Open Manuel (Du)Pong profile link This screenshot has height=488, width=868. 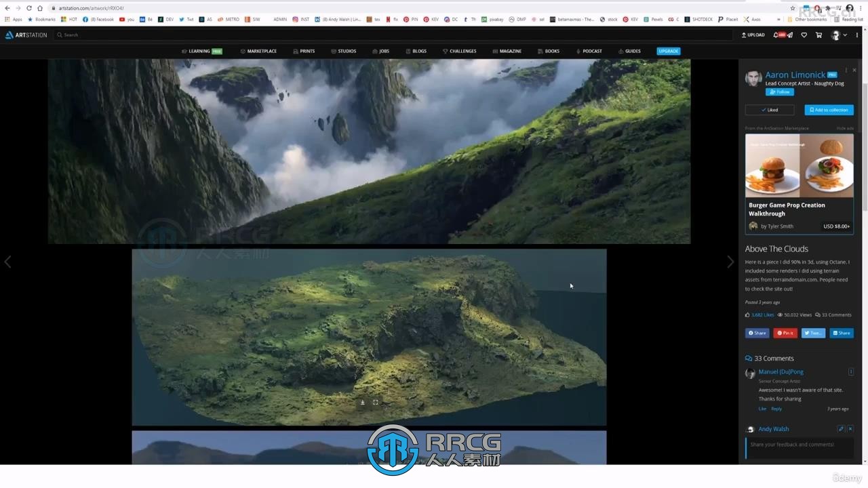781,371
